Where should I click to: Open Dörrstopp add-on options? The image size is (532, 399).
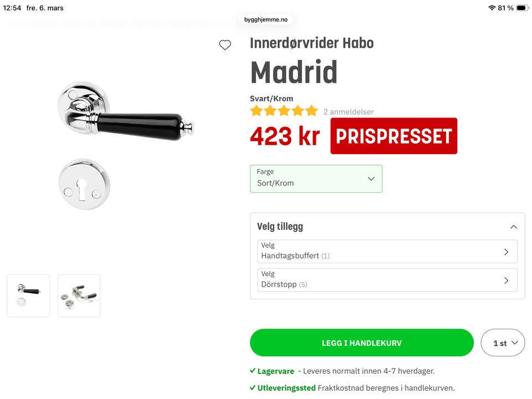click(387, 280)
